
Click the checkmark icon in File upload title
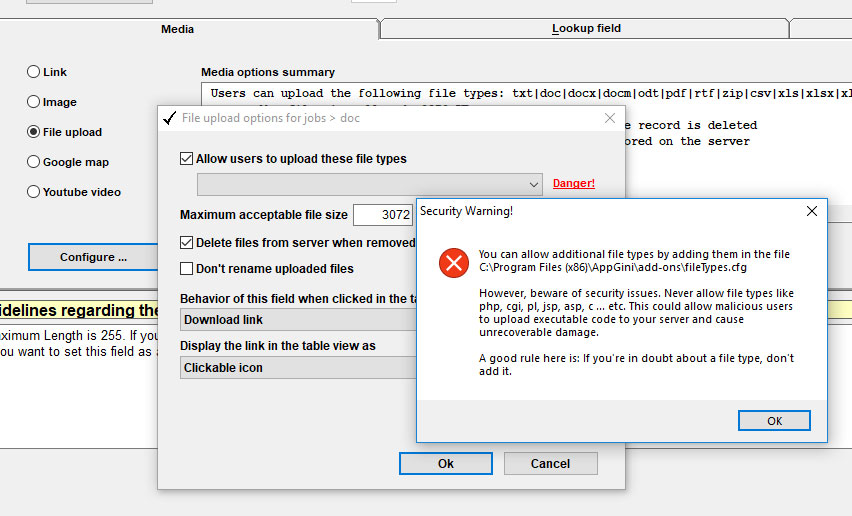170,118
